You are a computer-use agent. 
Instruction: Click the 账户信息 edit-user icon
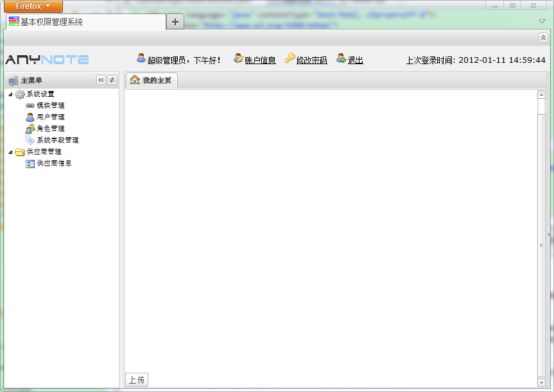point(239,58)
